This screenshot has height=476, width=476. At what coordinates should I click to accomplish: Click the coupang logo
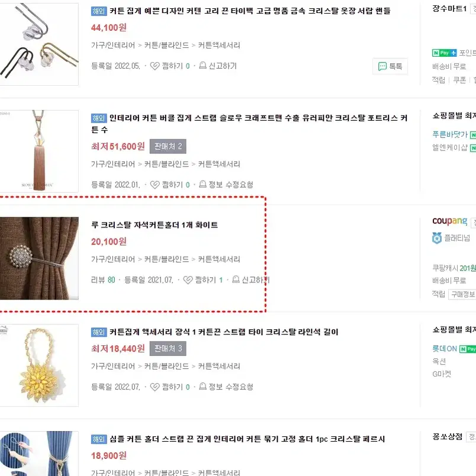click(x=449, y=221)
